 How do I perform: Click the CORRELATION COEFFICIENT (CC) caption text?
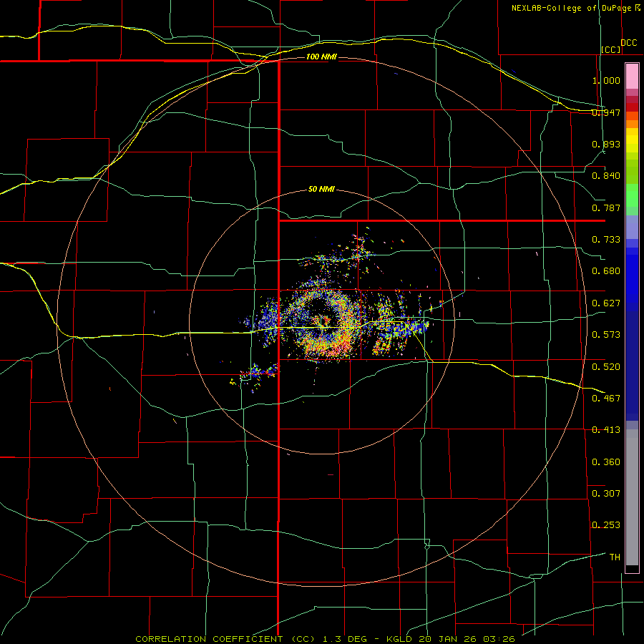click(225, 639)
